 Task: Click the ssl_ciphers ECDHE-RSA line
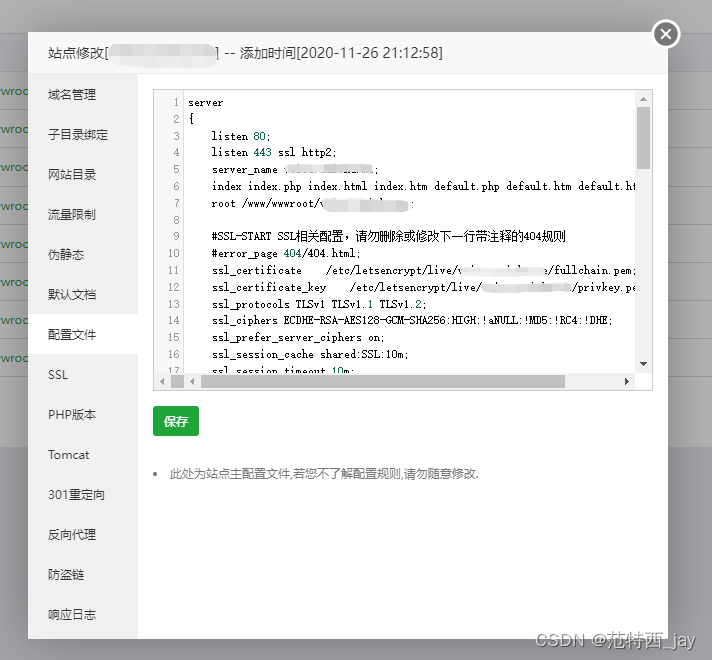[412, 320]
